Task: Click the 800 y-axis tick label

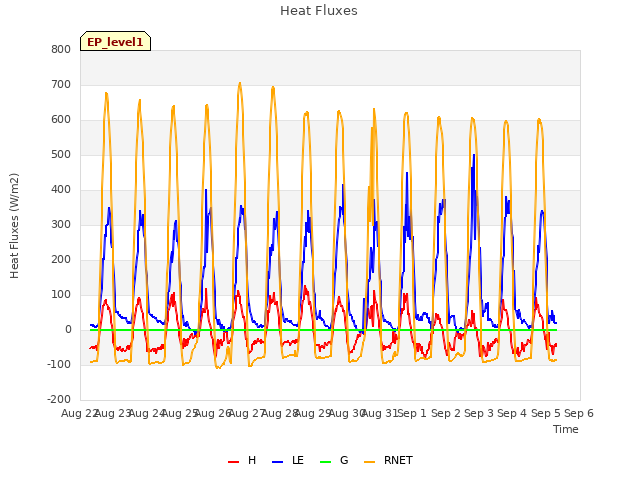Action: [61, 49]
